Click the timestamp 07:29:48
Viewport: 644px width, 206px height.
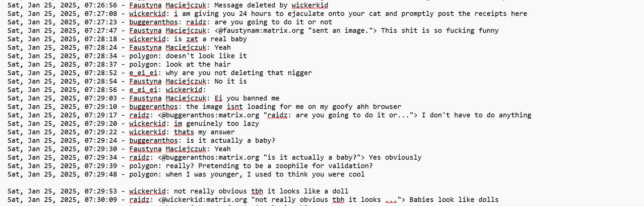[x=101, y=175]
